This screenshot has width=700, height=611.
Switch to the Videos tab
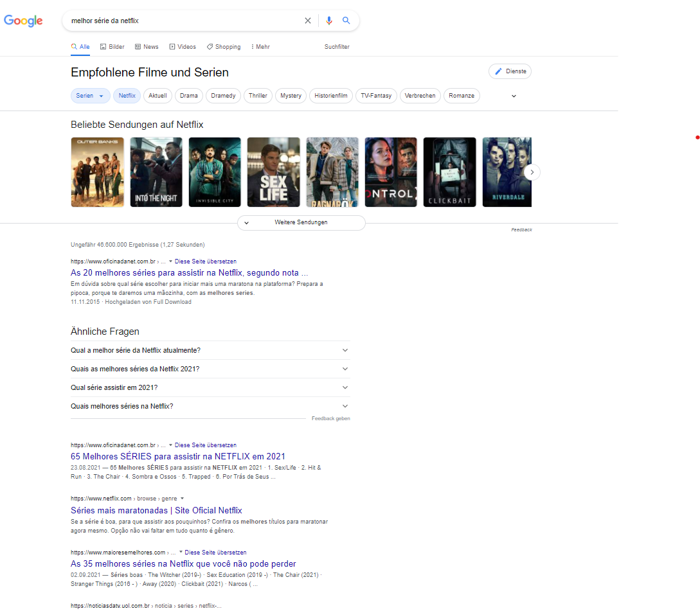182,47
